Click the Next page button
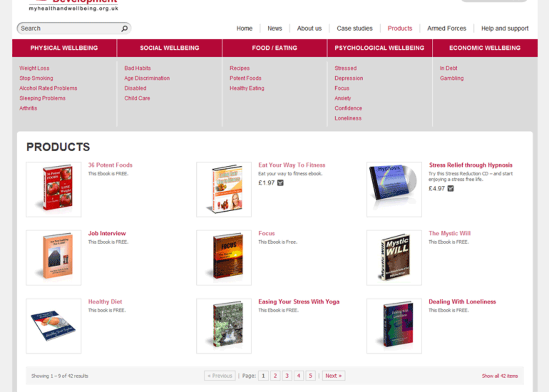Image resolution: width=549 pixels, height=392 pixels. coord(333,376)
